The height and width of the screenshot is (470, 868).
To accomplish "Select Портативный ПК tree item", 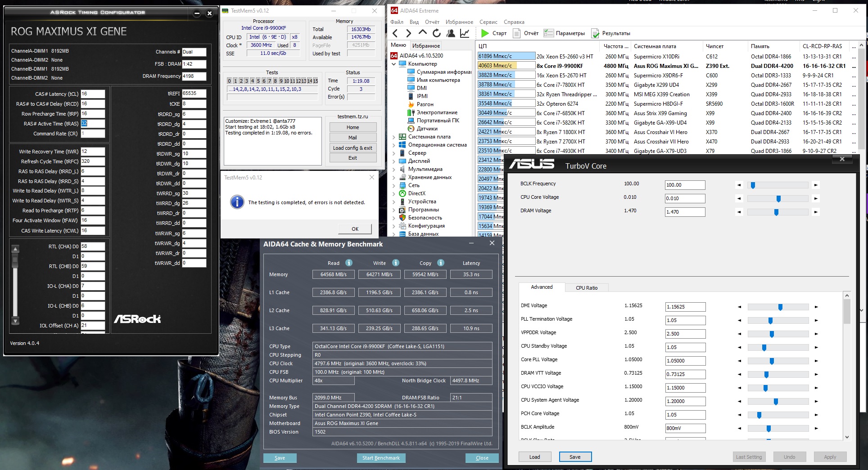I will click(x=433, y=121).
